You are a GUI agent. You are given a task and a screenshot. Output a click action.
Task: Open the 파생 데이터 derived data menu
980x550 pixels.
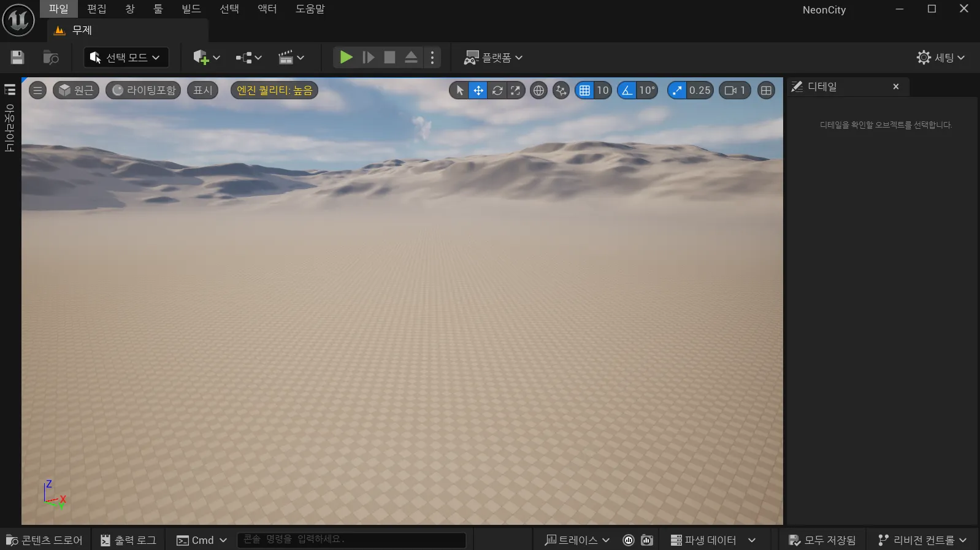713,540
